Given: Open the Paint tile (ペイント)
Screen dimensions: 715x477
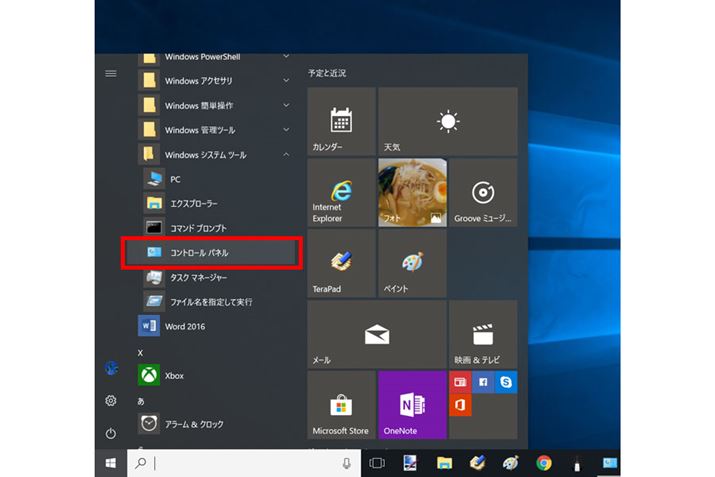Looking at the screenshot, I should (411, 262).
